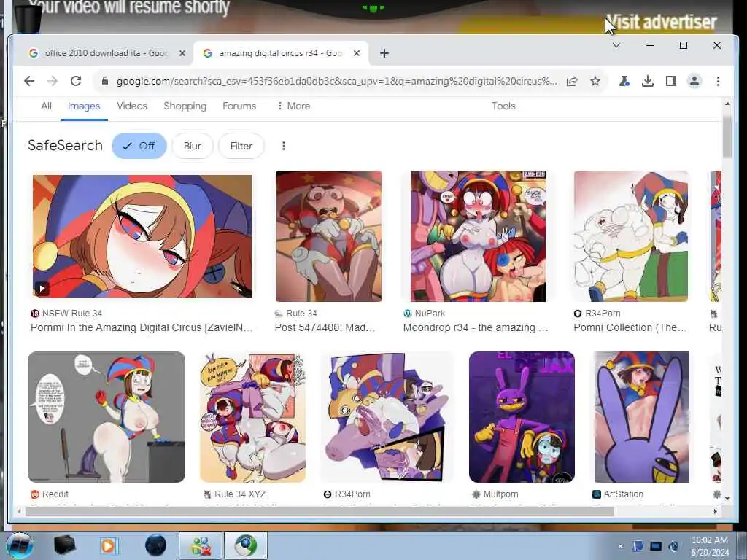Click the scroll-right arrow at bottom

tap(715, 511)
